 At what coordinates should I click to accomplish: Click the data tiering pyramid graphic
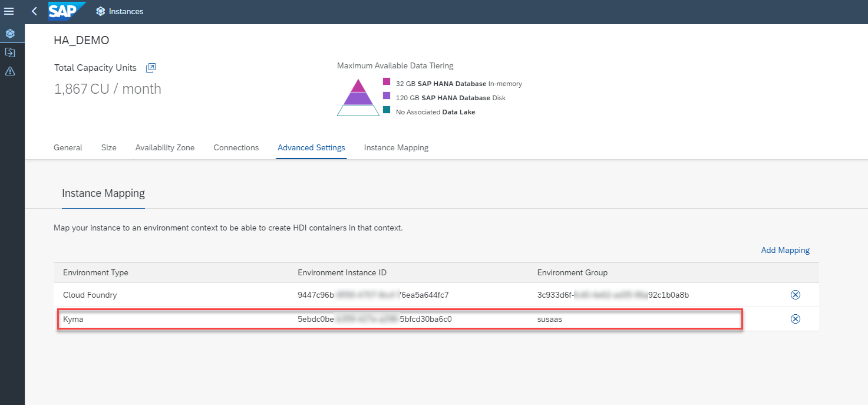click(358, 97)
